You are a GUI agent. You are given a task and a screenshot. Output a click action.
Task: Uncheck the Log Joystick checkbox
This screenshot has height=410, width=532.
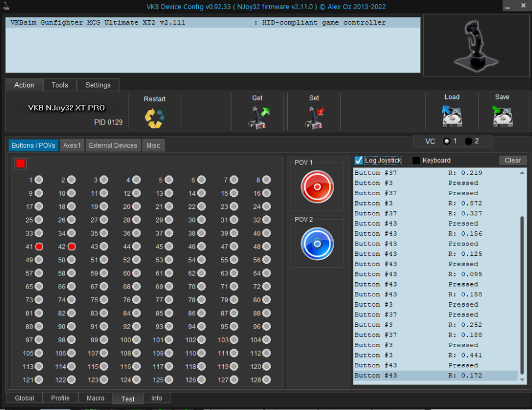tap(359, 160)
